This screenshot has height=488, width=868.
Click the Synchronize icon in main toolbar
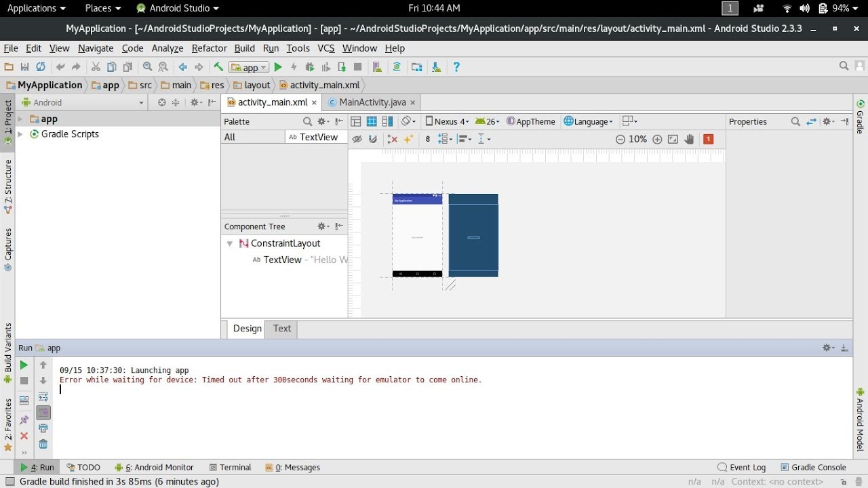[41, 67]
